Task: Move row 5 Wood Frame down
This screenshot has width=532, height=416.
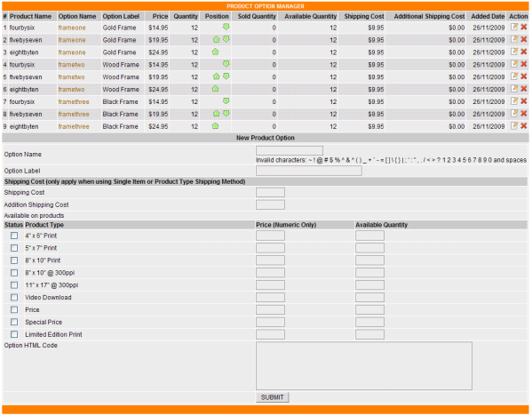Action: tap(226, 76)
